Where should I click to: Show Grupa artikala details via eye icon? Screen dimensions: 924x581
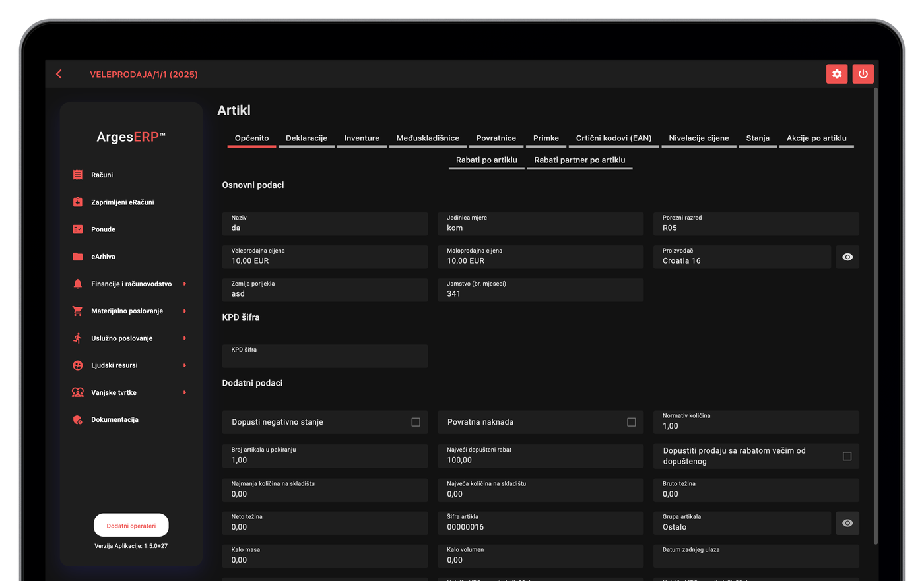(x=847, y=523)
